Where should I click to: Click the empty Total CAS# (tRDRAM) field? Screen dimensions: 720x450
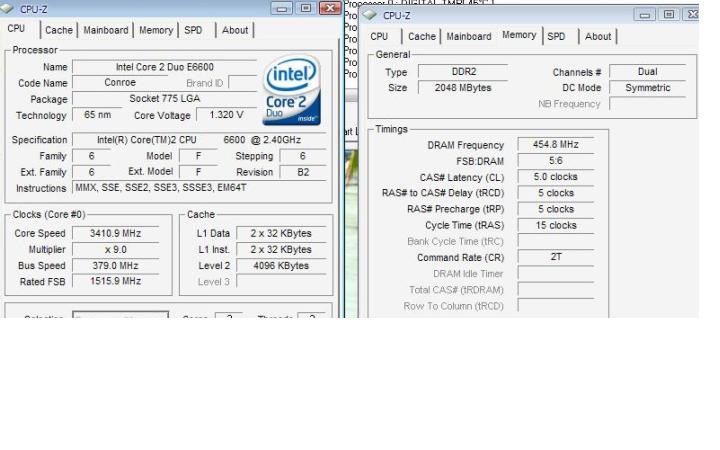[x=556, y=290]
